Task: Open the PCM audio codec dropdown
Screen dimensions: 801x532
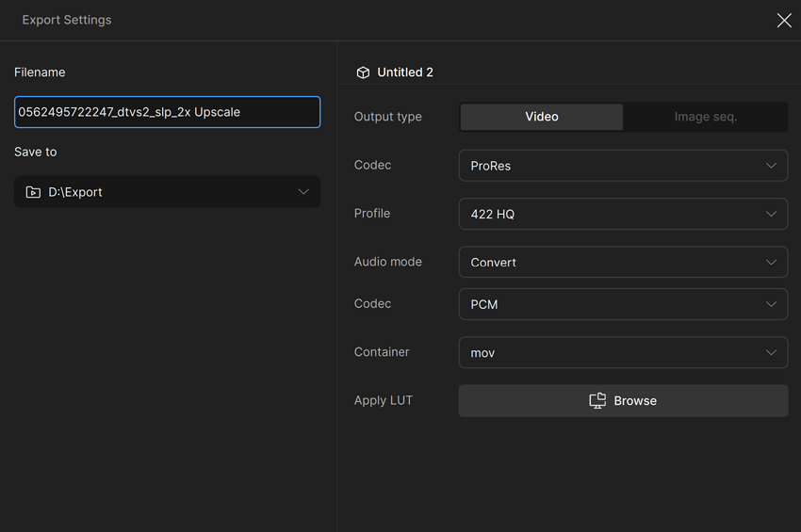Action: [623, 304]
